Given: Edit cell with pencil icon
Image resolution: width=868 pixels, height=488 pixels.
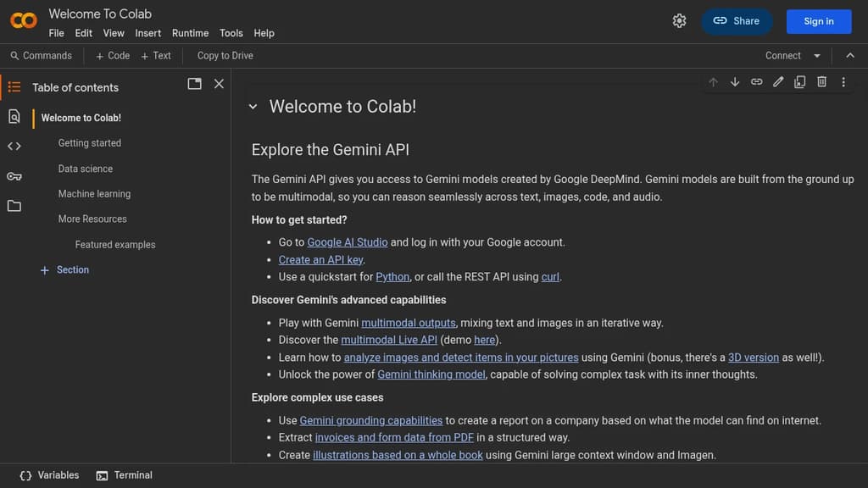Looking at the screenshot, I should click(778, 82).
